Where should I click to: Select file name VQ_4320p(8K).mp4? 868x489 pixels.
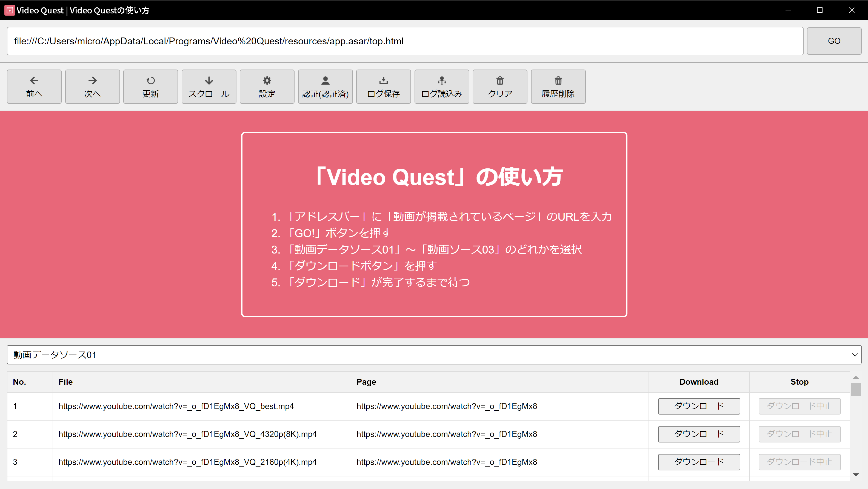[x=188, y=435]
